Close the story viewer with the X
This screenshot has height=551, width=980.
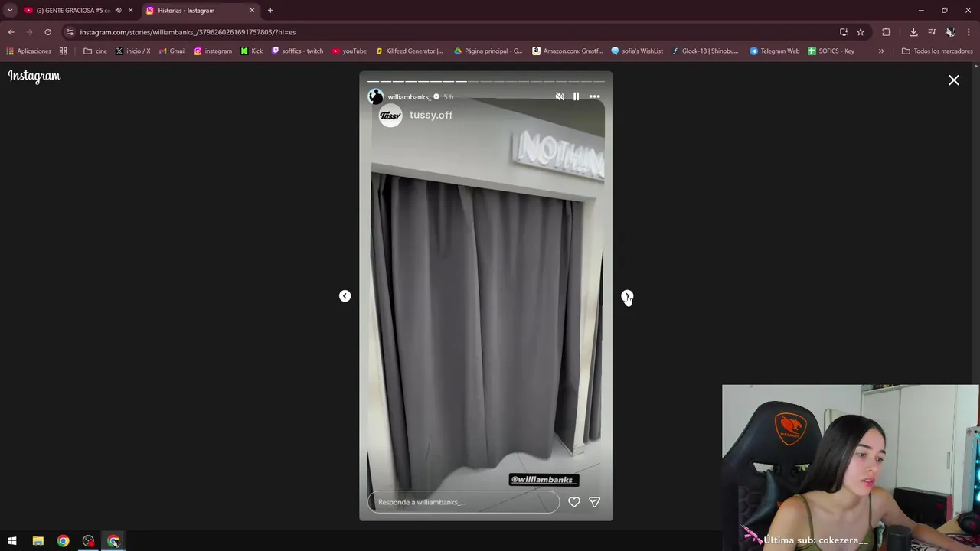(954, 80)
